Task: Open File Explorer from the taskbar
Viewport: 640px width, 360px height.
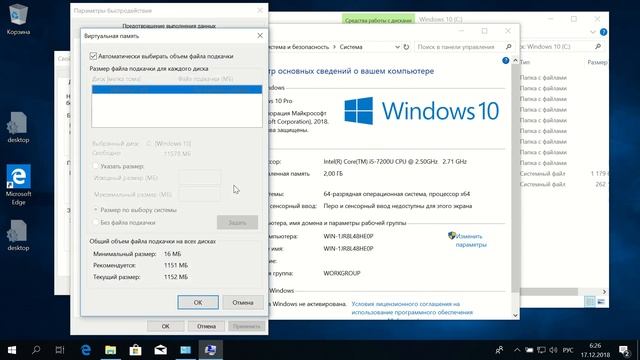Action: tap(111, 350)
